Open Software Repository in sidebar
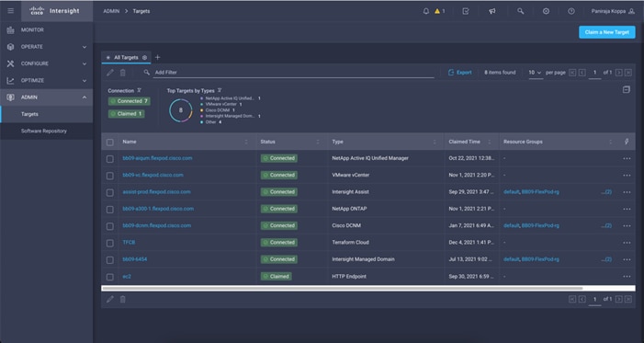This screenshot has height=343, width=644. click(x=47, y=131)
